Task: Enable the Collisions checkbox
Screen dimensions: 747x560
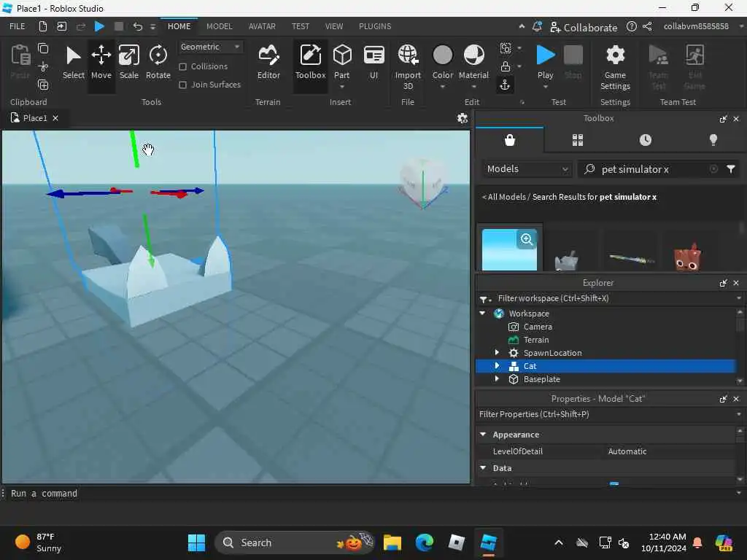Action: pos(182,66)
